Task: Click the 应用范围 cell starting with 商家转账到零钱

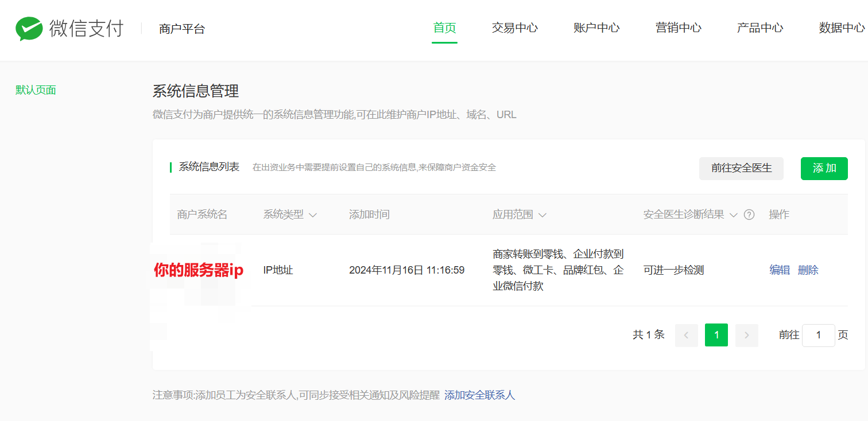Action: [558, 270]
